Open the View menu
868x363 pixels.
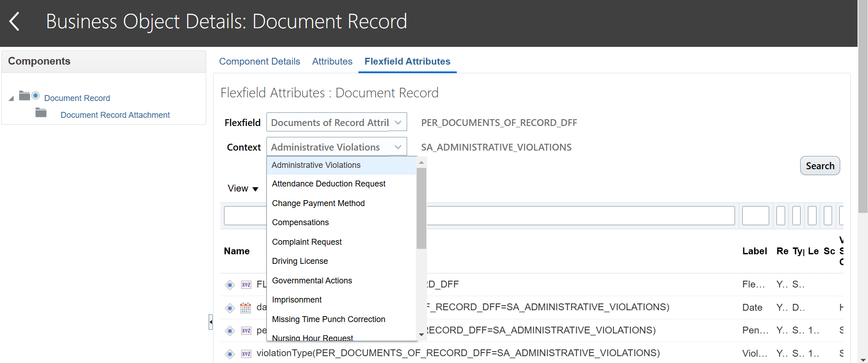(243, 188)
